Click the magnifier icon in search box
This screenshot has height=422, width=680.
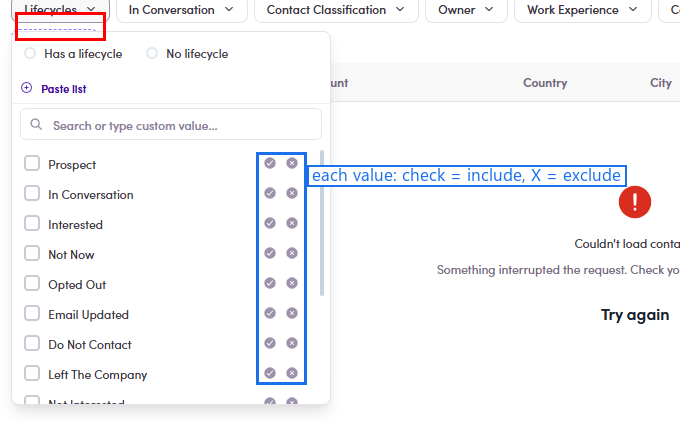point(36,124)
